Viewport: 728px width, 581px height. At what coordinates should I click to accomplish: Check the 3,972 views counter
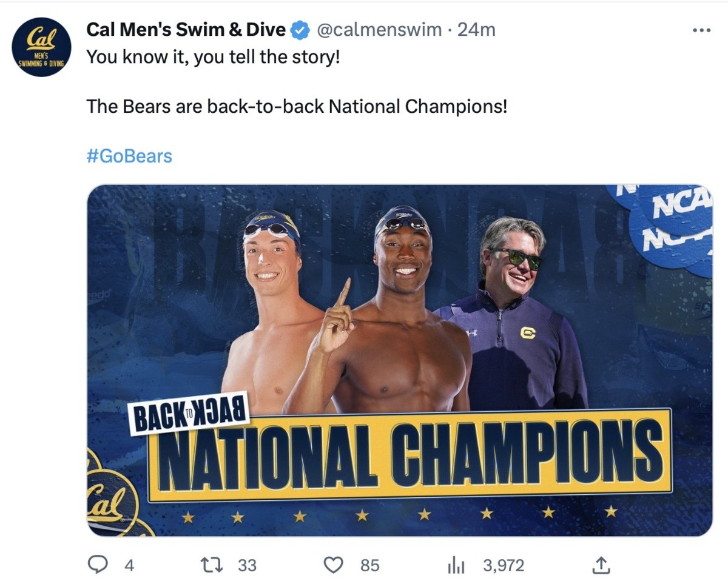tap(502, 565)
